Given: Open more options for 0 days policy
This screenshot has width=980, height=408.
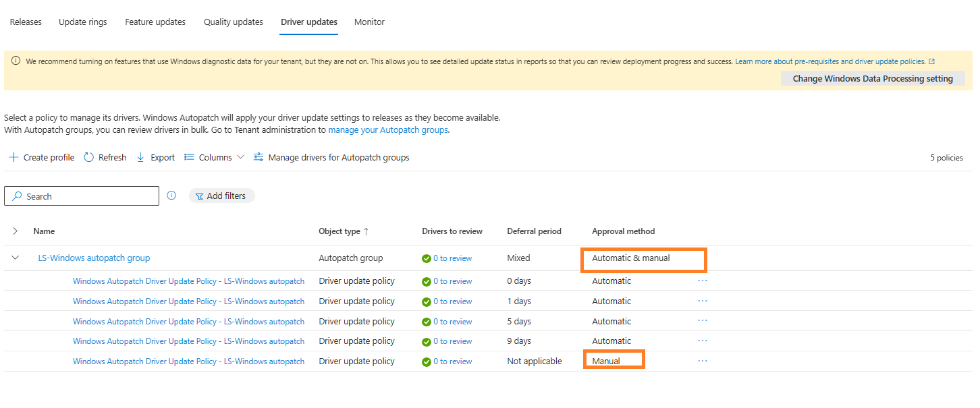Looking at the screenshot, I should tap(703, 281).
